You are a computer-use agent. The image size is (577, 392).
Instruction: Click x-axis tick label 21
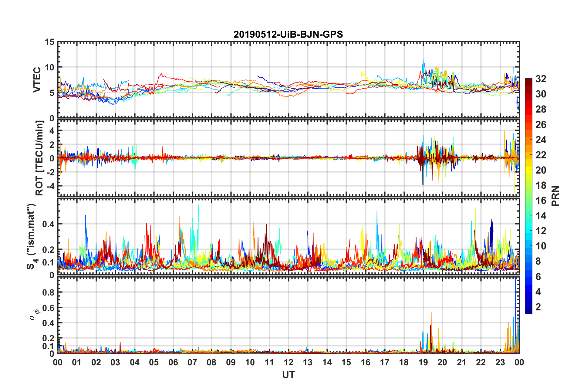point(462,362)
